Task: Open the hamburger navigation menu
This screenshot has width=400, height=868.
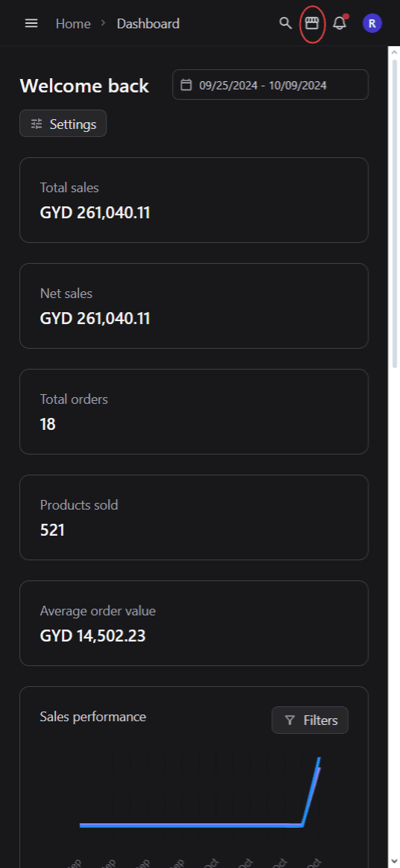Action: click(31, 23)
